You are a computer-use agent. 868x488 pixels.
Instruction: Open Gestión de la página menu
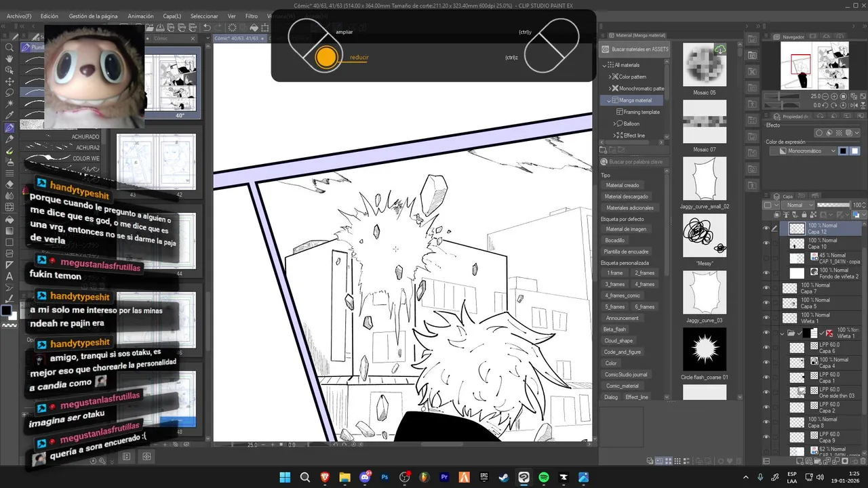pyautogui.click(x=93, y=16)
